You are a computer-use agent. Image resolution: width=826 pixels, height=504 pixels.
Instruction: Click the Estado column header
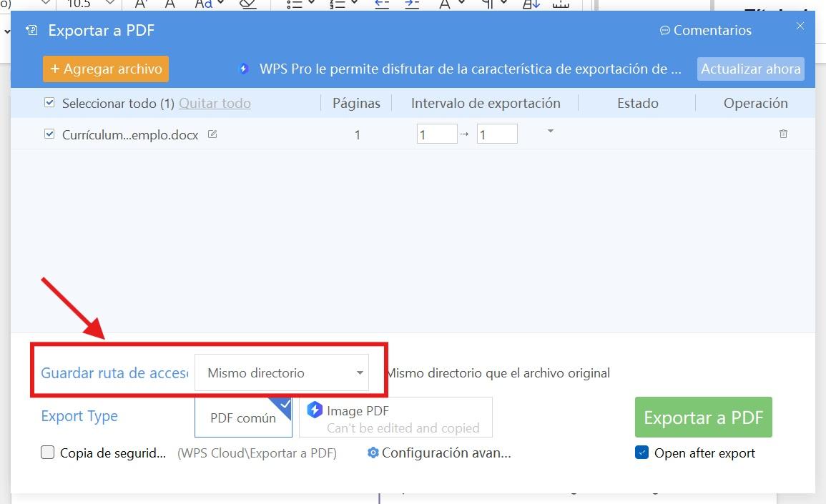638,103
